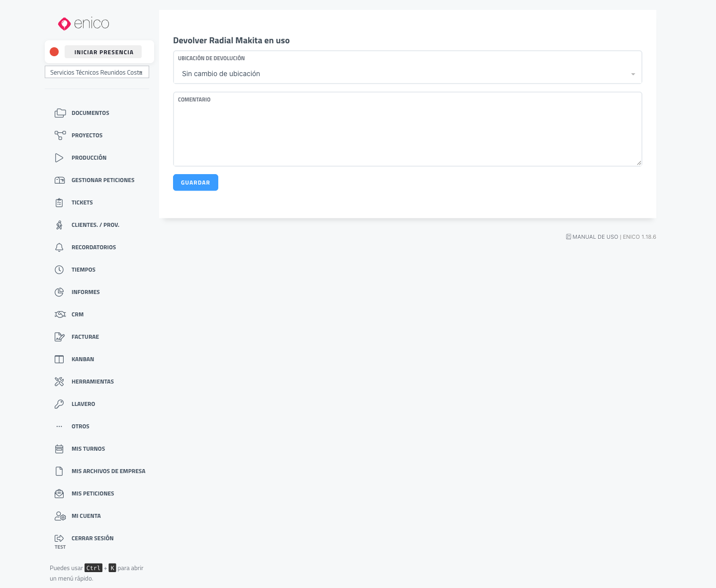This screenshot has height=588, width=716.
Task: Click the Llavero key icon
Action: [59, 404]
